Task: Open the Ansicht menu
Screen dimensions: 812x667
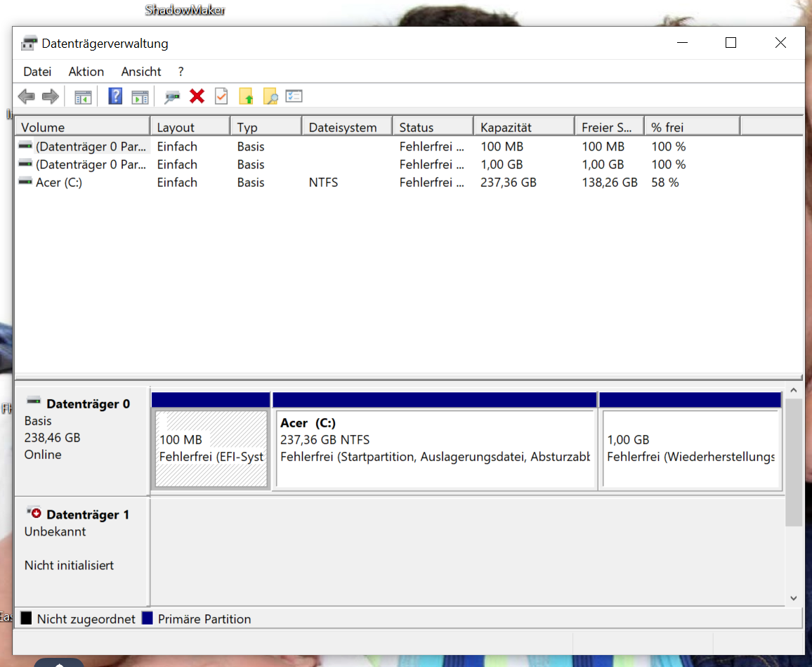Action: (x=140, y=71)
